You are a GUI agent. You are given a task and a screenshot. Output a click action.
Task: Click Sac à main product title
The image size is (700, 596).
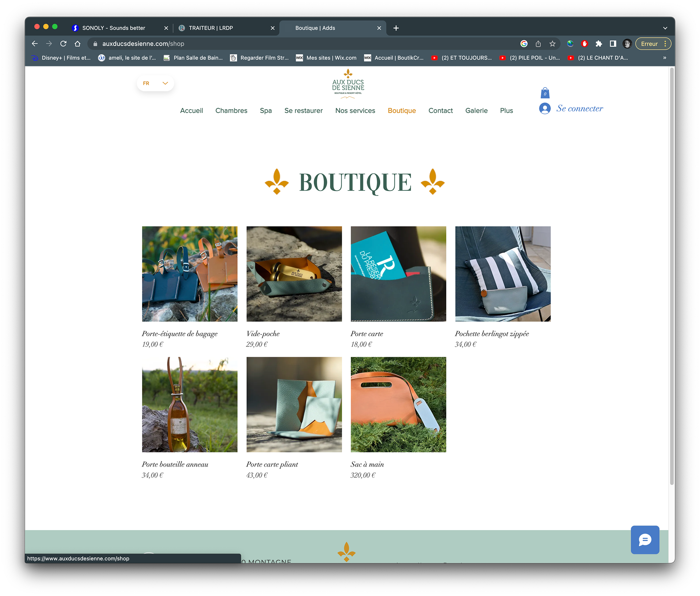point(367,464)
